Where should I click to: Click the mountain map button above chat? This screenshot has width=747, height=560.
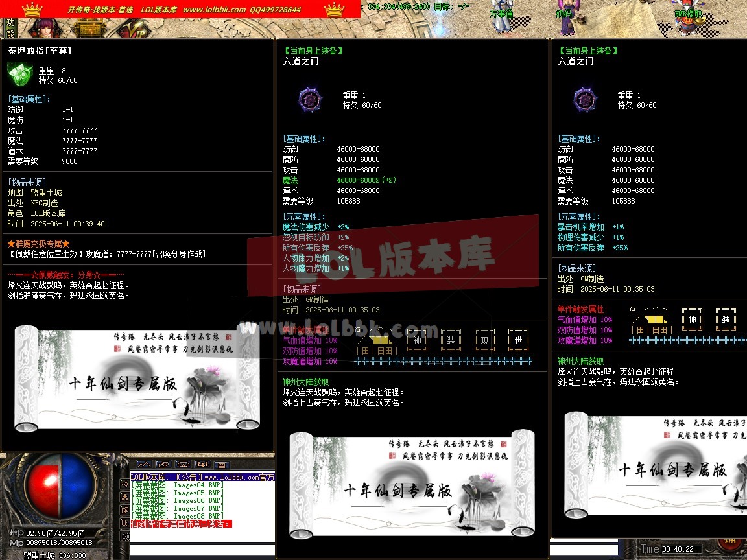click(x=144, y=464)
